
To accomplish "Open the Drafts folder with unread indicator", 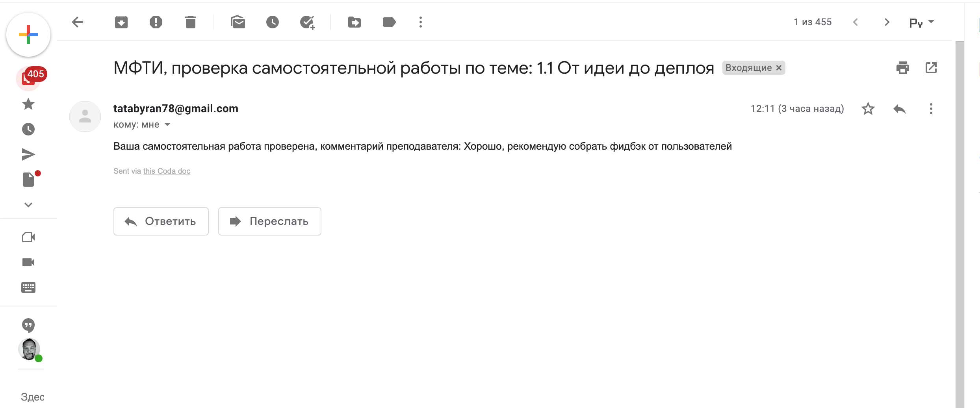I will [28, 179].
